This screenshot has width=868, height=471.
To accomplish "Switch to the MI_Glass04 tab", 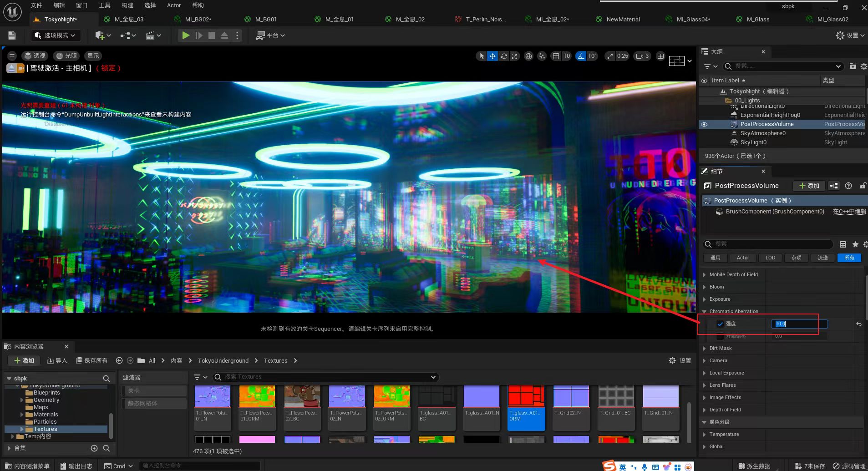I will [693, 20].
